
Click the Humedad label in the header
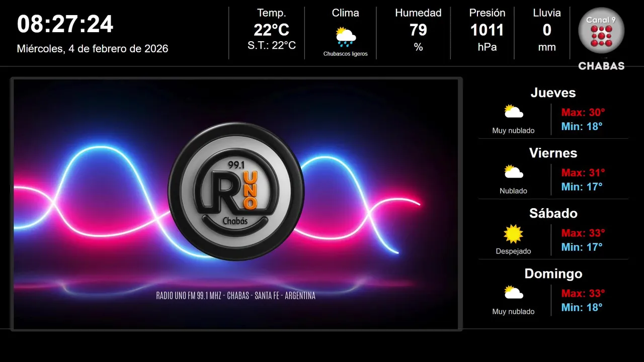pos(418,13)
